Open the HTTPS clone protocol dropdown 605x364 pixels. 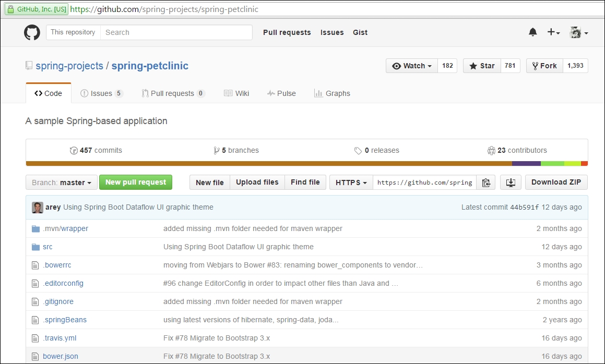(351, 183)
